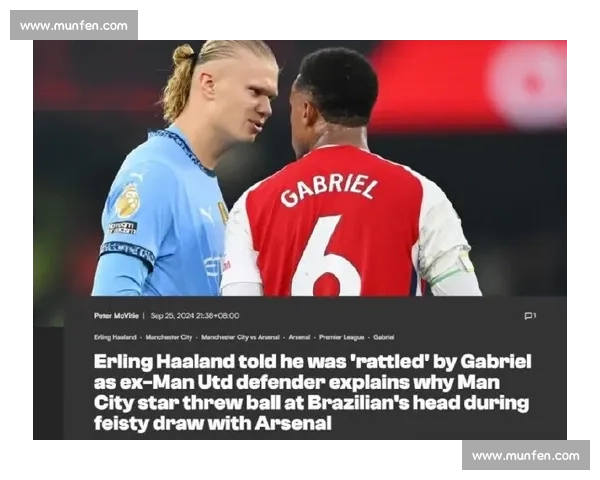Open the Gabriel topic tag

pos(383,337)
